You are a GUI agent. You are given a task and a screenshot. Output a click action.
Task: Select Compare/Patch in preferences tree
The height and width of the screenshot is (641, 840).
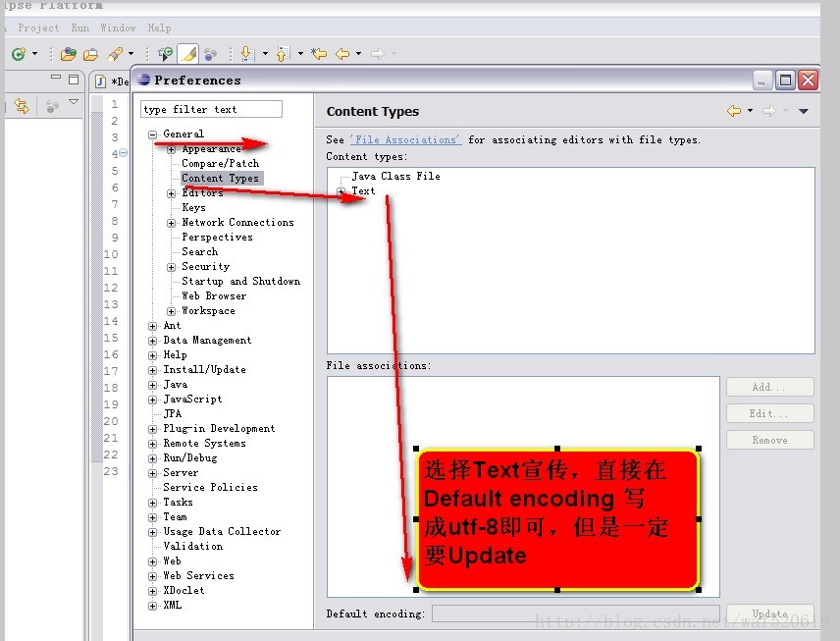pyautogui.click(x=220, y=163)
